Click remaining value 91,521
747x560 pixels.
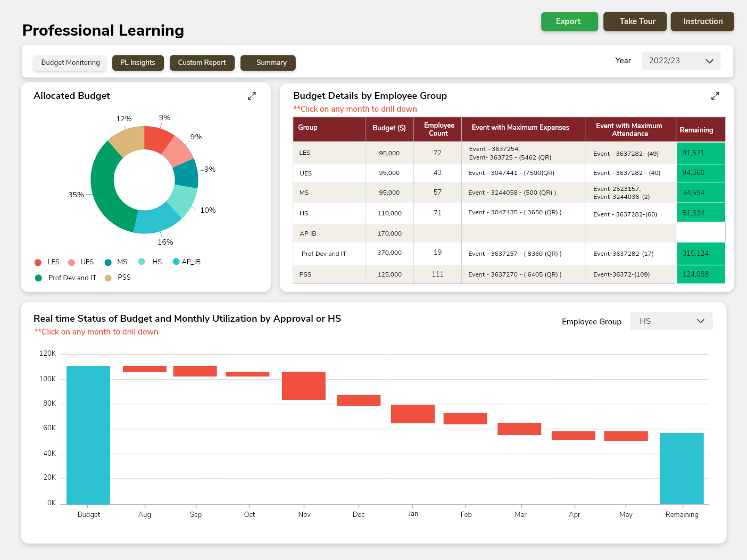point(701,153)
